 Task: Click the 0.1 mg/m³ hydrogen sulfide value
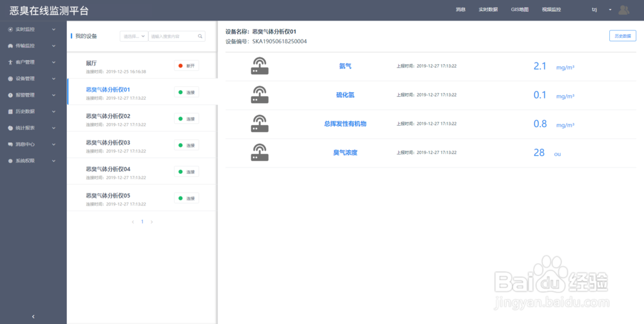[554, 95]
